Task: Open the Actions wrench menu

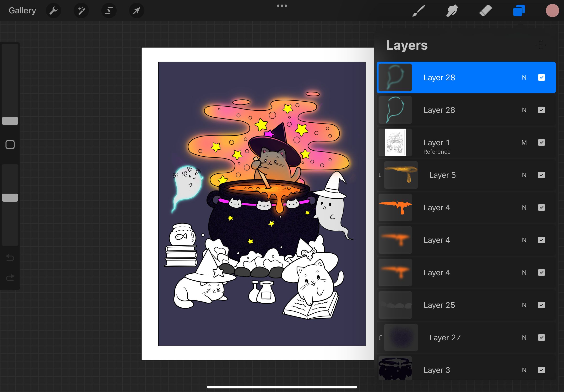Action: click(x=53, y=11)
